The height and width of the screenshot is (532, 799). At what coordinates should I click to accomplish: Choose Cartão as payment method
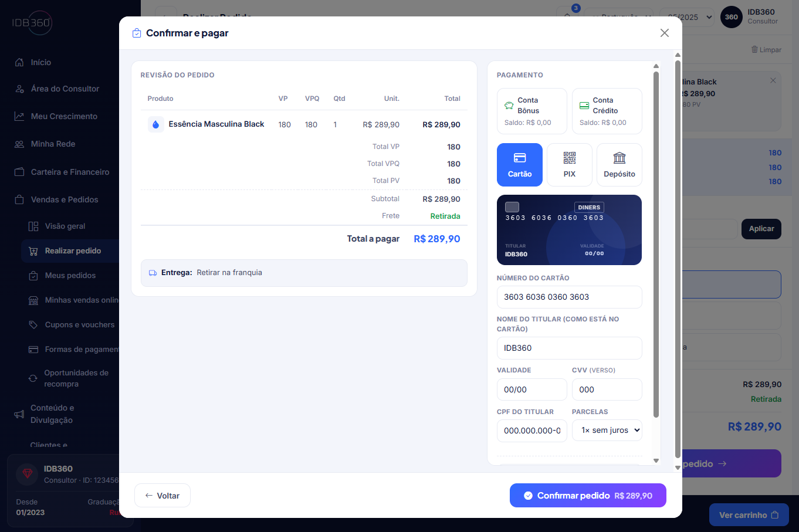pos(520,165)
